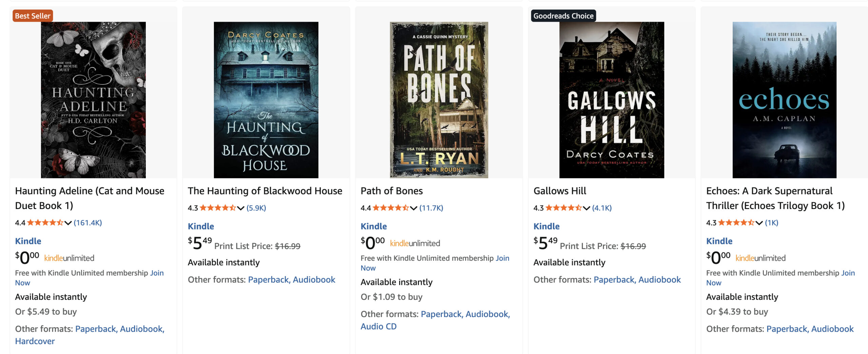Viewport: 868px width, 354px height.
Task: Open Hardcover format for Haunting Adeline
Action: (35, 341)
